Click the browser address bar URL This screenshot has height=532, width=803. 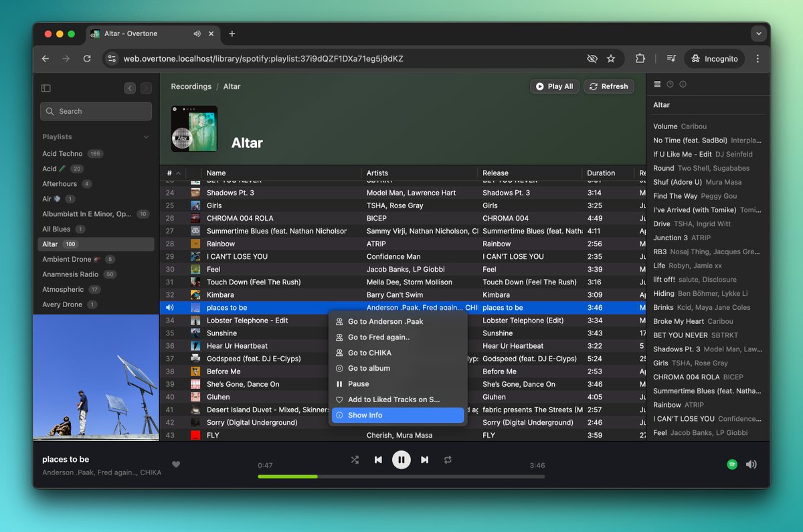[263, 59]
